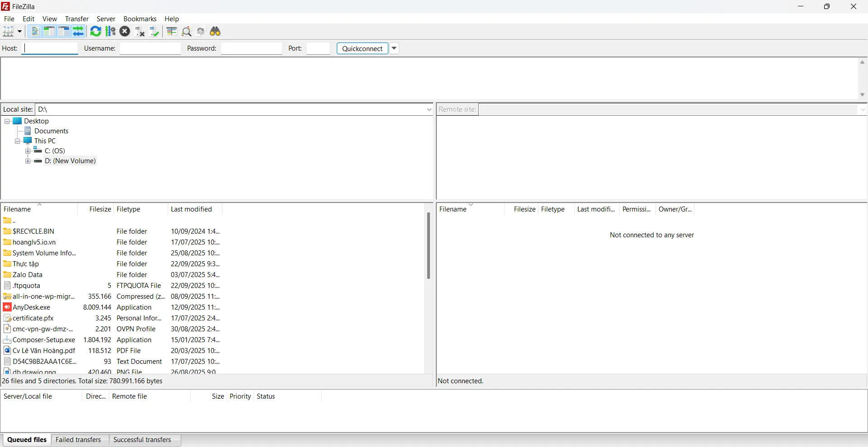Click the Quickconnect button

[x=362, y=48]
